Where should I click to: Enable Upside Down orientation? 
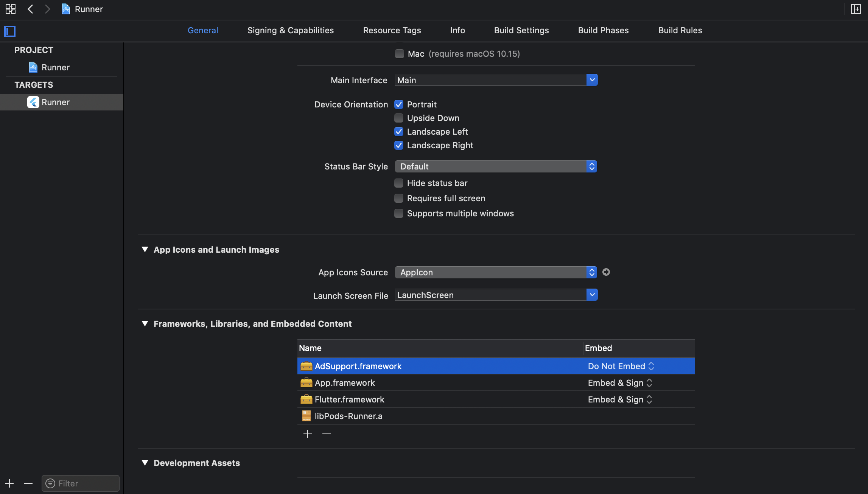pyautogui.click(x=399, y=118)
